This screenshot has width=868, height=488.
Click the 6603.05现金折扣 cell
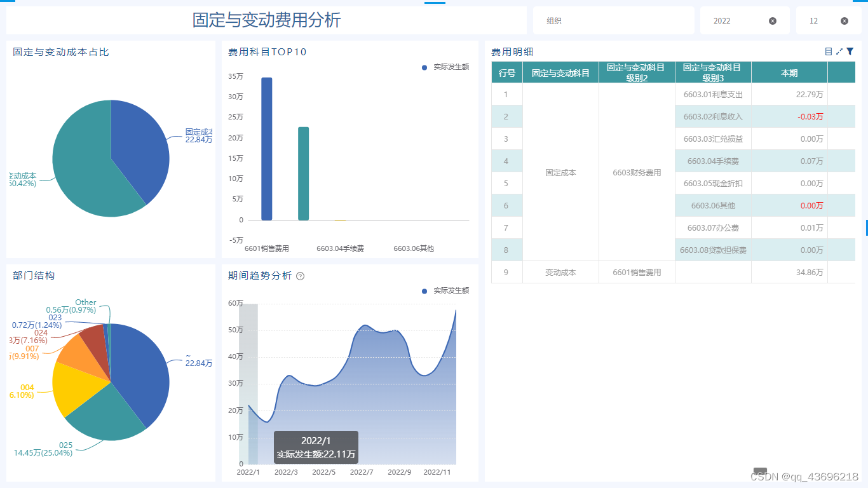(x=713, y=183)
